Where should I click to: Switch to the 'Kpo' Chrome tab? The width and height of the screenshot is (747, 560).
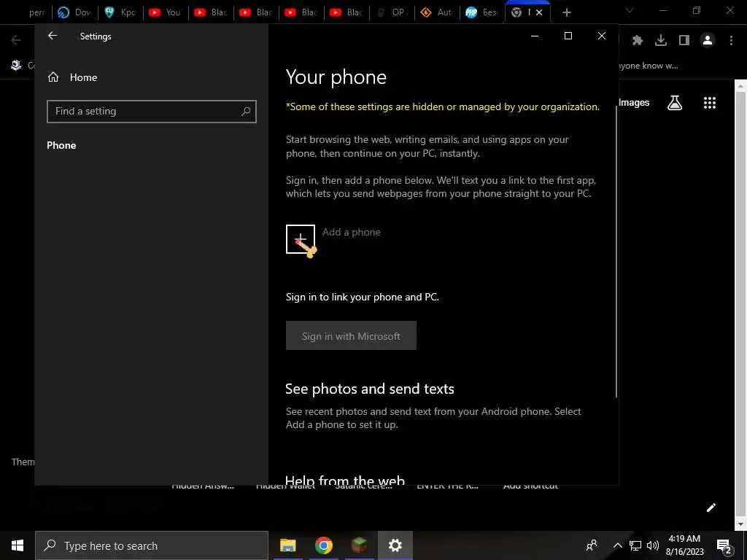click(x=120, y=12)
